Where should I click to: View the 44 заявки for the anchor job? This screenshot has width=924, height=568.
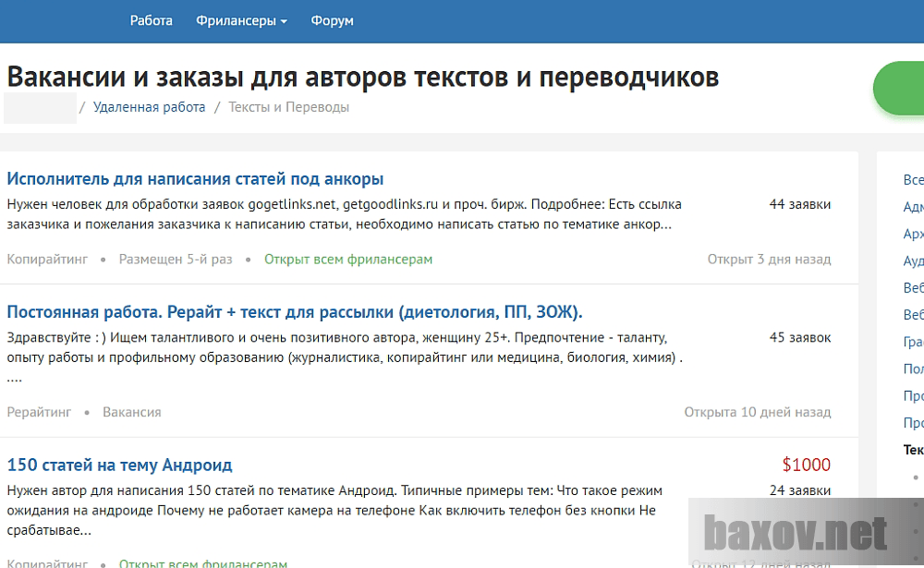coord(800,204)
